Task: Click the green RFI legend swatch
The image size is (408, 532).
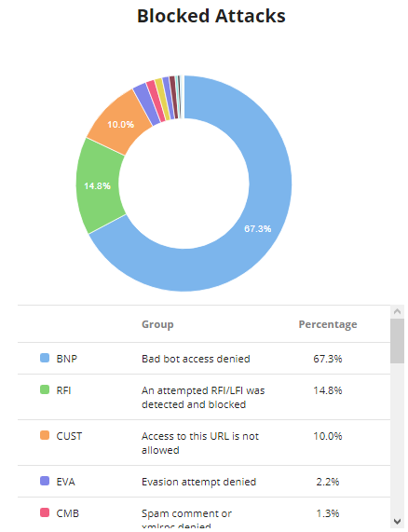Action: [45, 389]
